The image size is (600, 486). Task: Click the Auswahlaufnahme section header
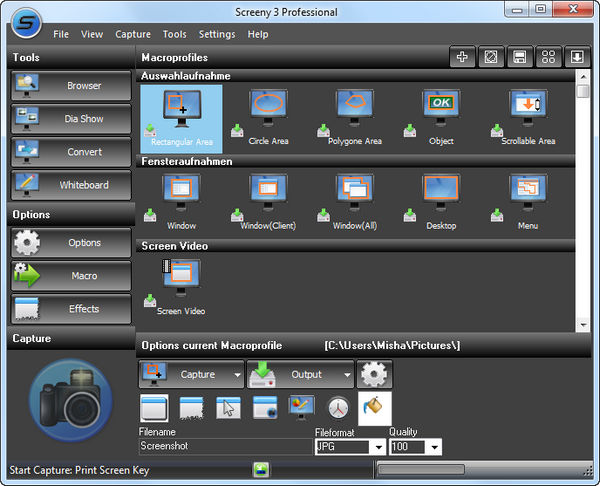355,76
